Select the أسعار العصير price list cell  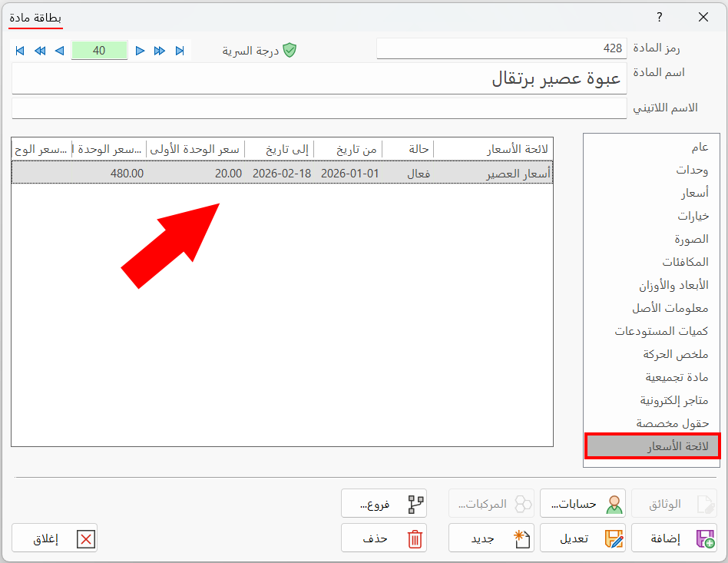[x=493, y=174]
